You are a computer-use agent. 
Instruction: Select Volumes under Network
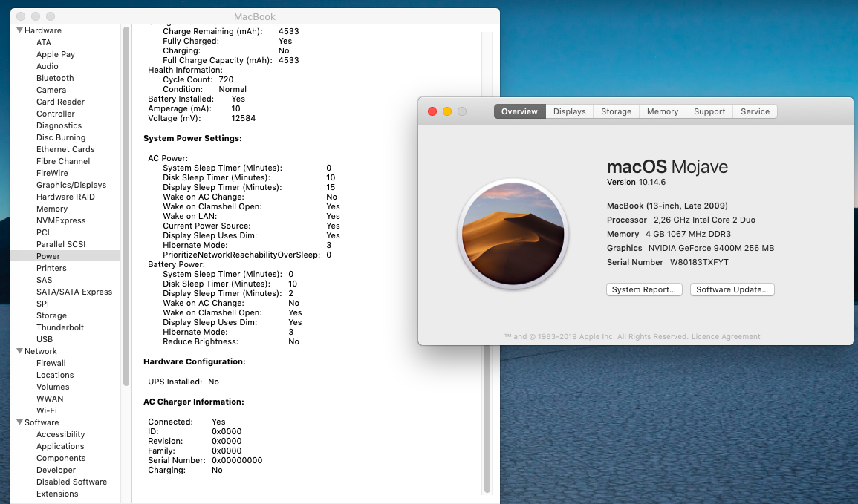pyautogui.click(x=53, y=387)
